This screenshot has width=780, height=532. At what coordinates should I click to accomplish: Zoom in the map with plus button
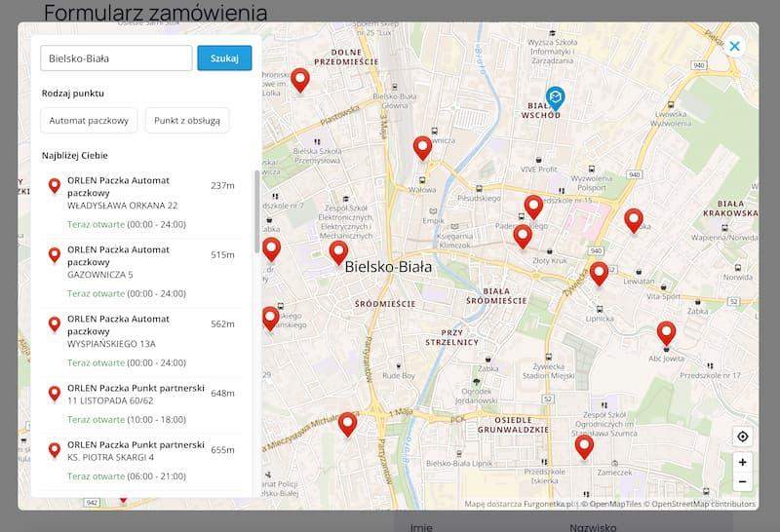click(743, 463)
